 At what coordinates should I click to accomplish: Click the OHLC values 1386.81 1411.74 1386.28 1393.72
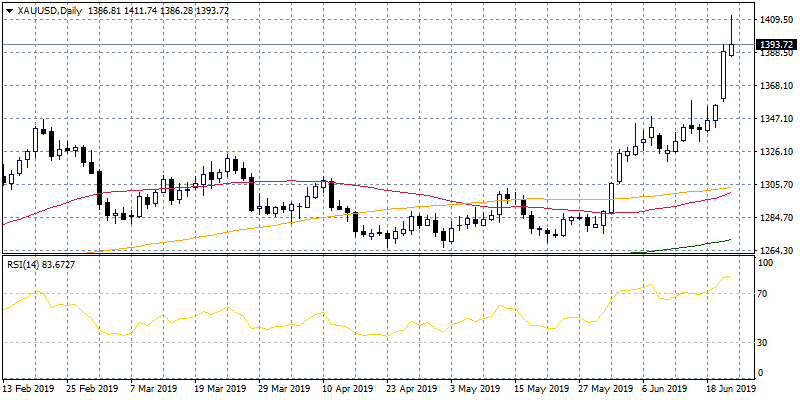[x=158, y=10]
